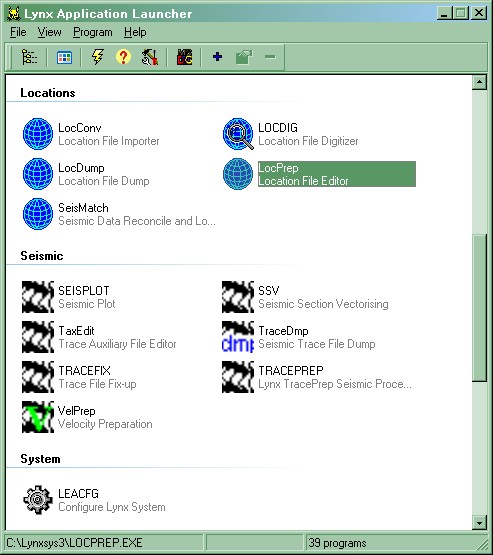This screenshot has width=493, height=555.
Task: Click the blue plus add icon
Action: (x=217, y=56)
